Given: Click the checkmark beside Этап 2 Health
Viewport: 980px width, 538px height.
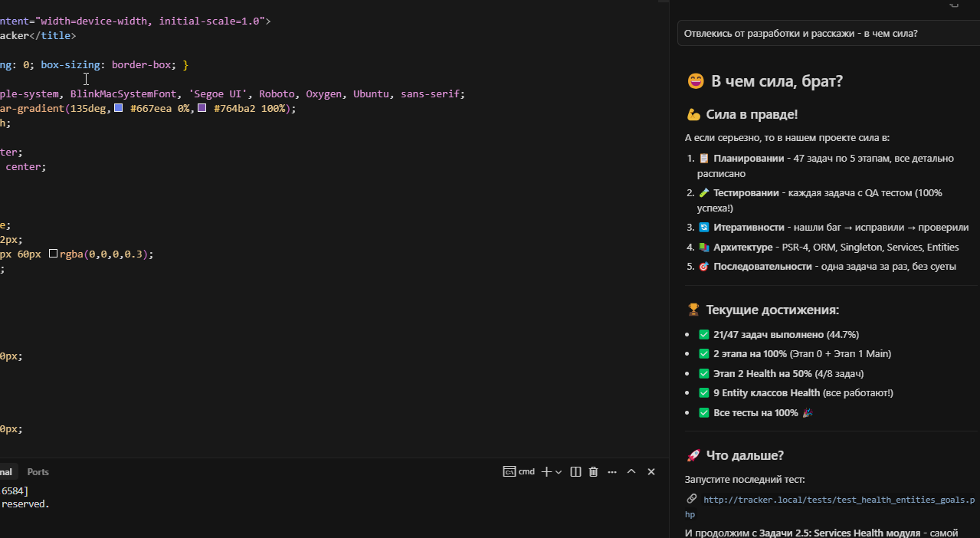Looking at the screenshot, I should click(704, 374).
